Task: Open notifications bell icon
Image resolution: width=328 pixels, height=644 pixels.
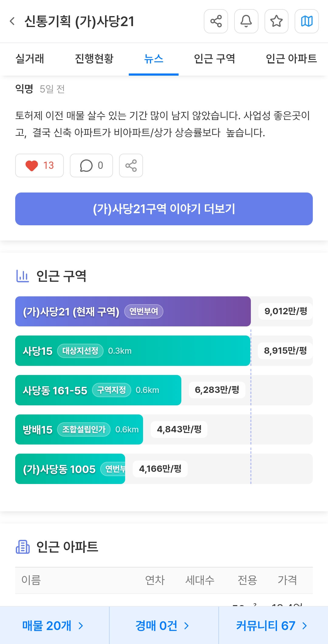Action: [246, 21]
